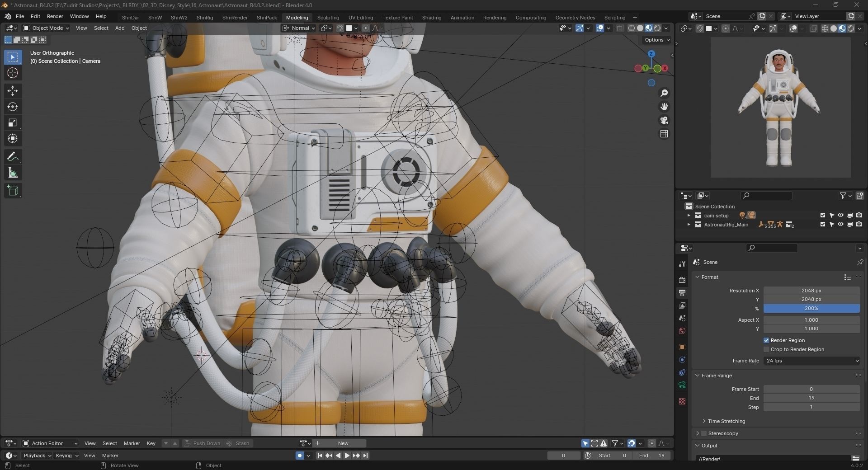Open the World properties tab
Viewport: 868px width, 470px height.
tap(682, 331)
